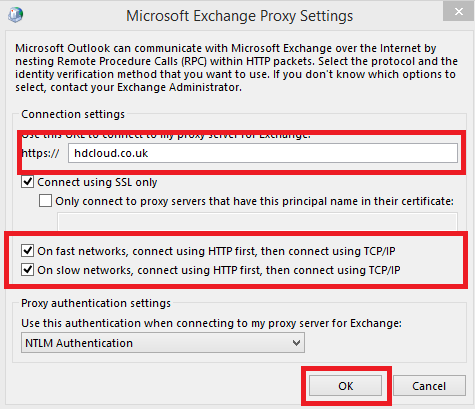Click the https:// prefix label
This screenshot has width=475, height=409.
pos(40,153)
